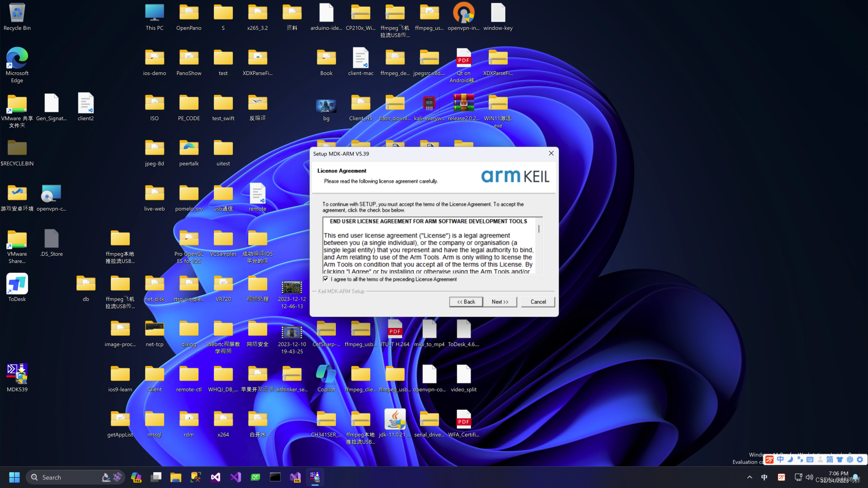Select the This PC desktop icon
The image size is (868, 488).
pyautogui.click(x=155, y=17)
